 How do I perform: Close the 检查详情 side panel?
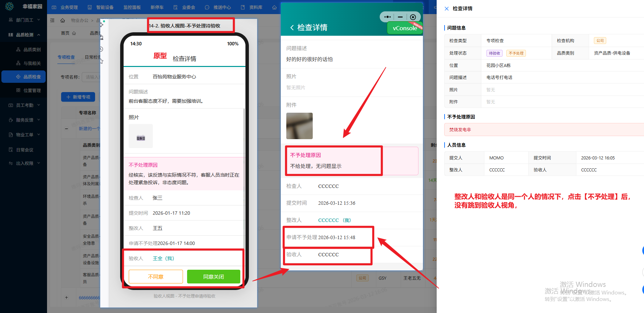[x=446, y=9]
